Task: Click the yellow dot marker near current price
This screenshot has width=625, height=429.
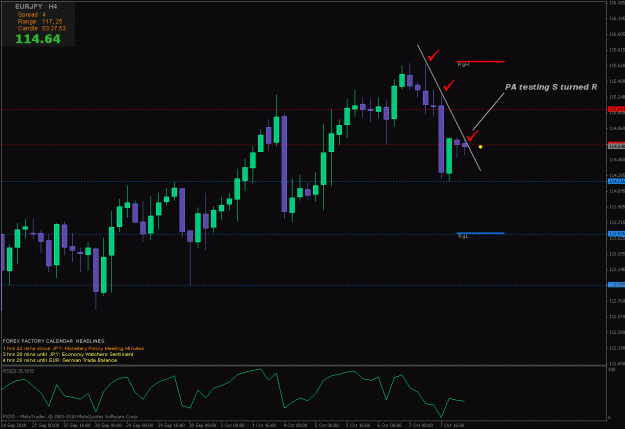Action: click(x=480, y=147)
